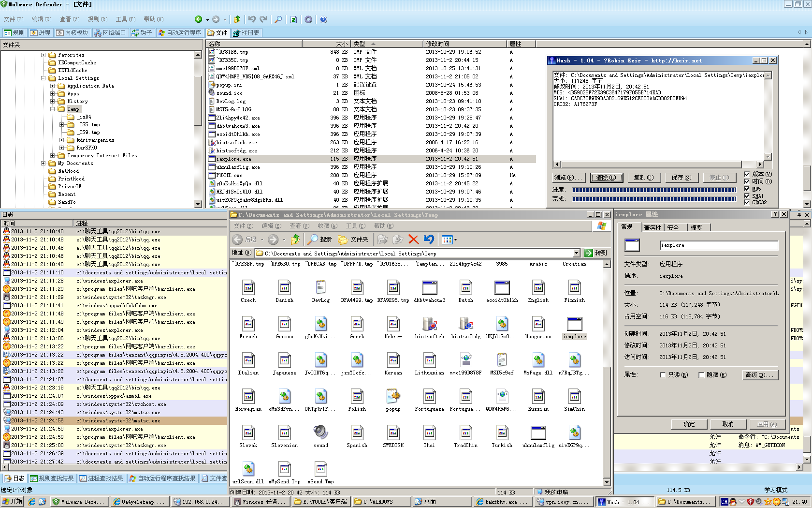Screen dimensions: 812x508
Task: Open Windows 任务 item on taskbar
Action: point(261,502)
